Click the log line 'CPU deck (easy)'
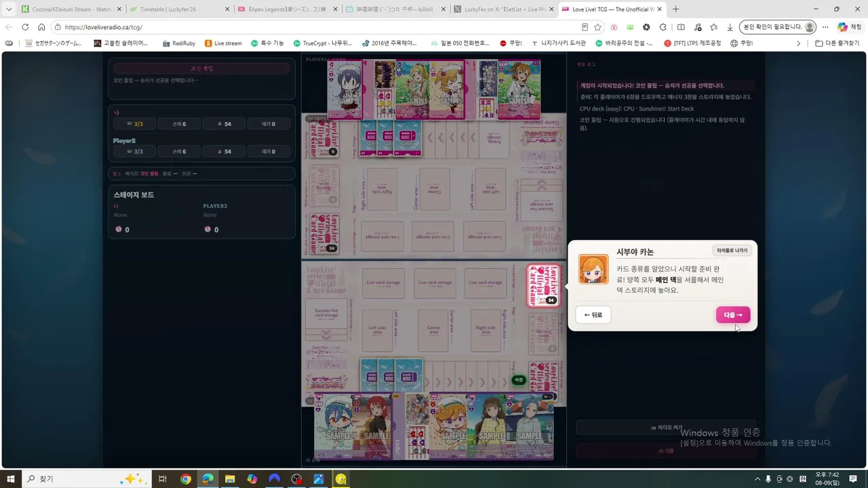This screenshot has width=868, height=488. tap(637, 108)
